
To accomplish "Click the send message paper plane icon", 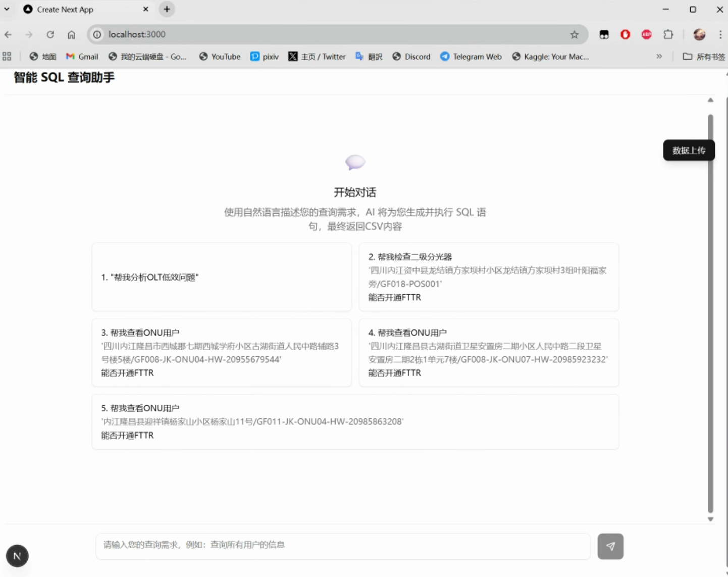I will point(610,546).
